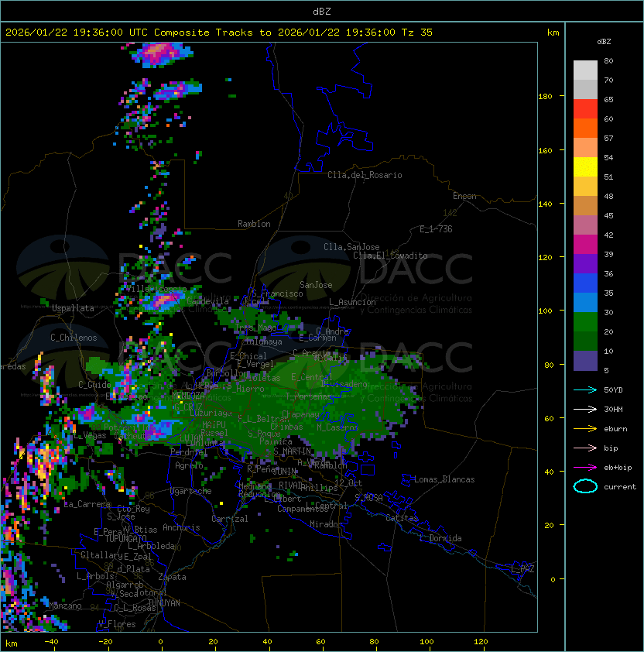644x652 pixels.
Task: Click the cyan 50YD arrow in legend
Action: pos(585,389)
